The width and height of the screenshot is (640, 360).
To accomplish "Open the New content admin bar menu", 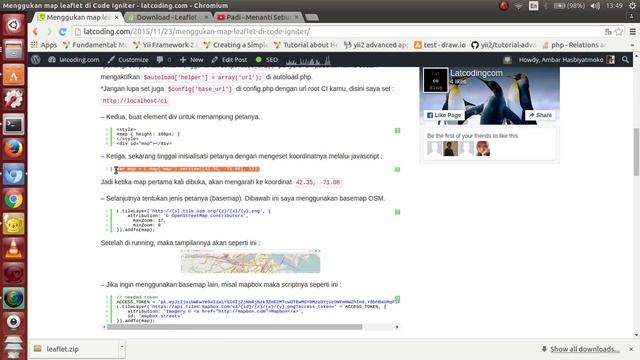I will (x=191, y=60).
